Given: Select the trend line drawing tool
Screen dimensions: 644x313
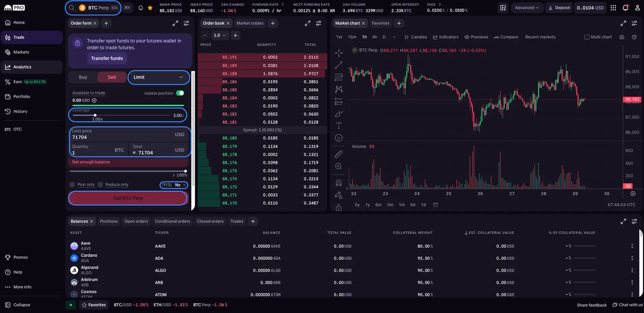Looking at the screenshot, I should point(339,65).
